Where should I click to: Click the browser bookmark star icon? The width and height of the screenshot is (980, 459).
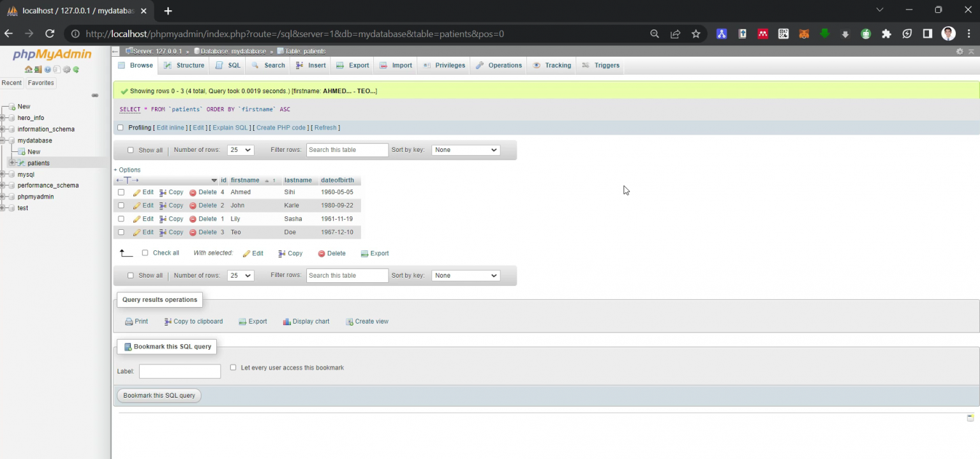click(x=695, y=34)
